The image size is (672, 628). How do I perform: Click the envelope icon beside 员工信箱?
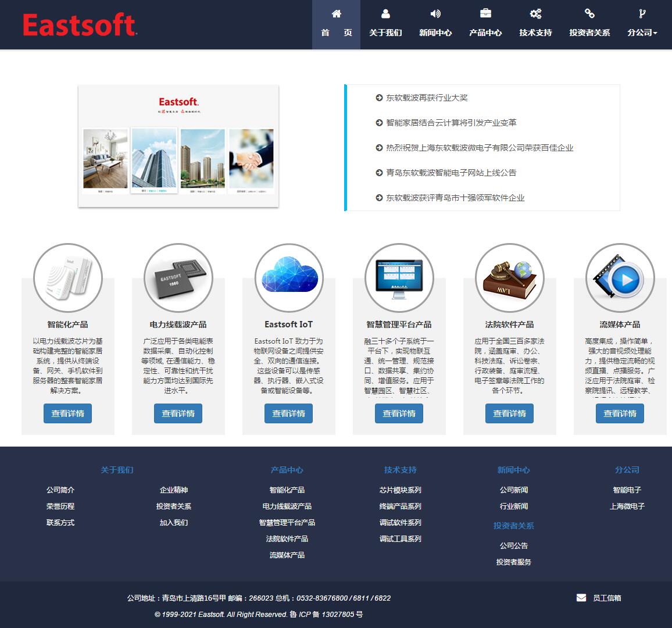(x=581, y=598)
